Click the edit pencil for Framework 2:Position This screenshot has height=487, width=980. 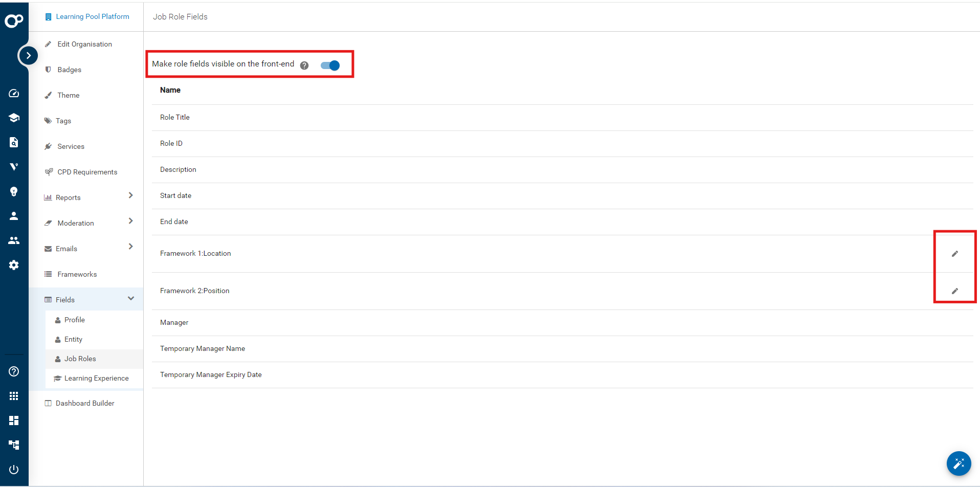coord(954,291)
